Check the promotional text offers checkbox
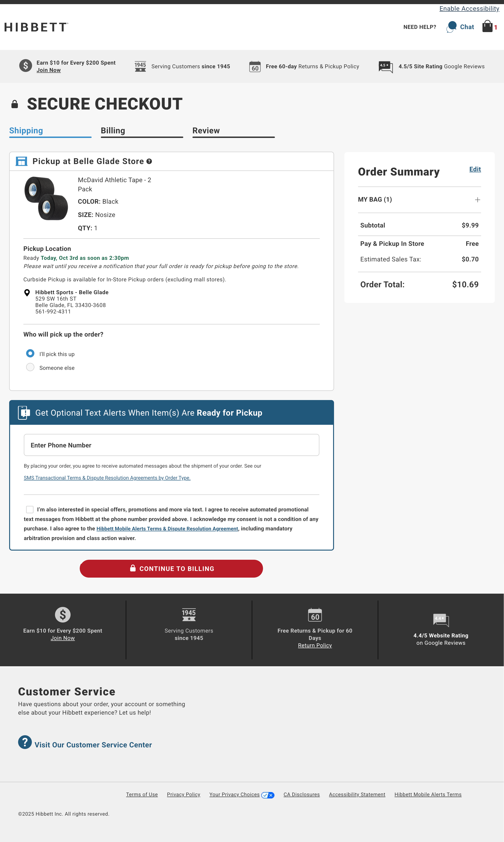The image size is (504, 842). tap(30, 509)
